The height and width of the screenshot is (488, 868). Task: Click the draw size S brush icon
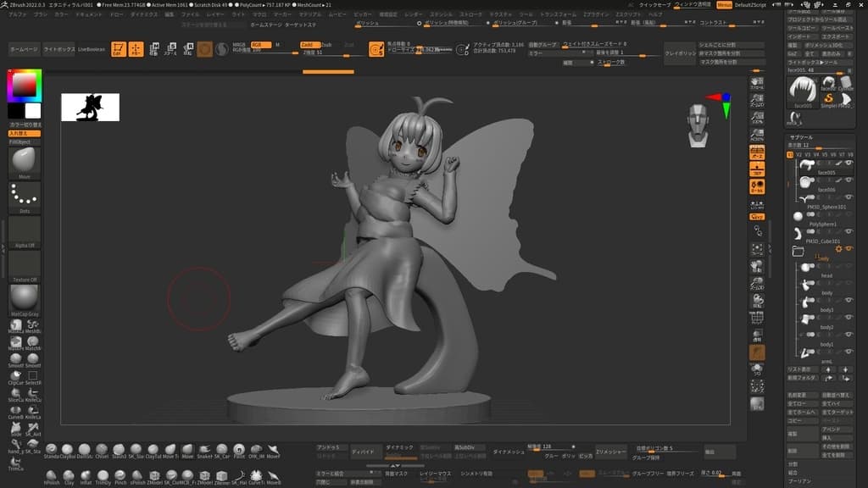point(376,49)
